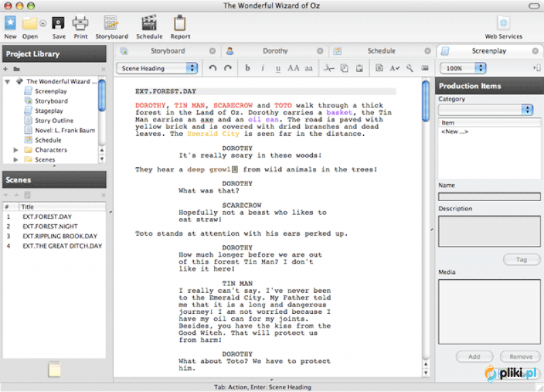The image size is (544, 392).
Task: Select scene EXT.RIPPLING BROOK.DAY
Action: click(54, 236)
